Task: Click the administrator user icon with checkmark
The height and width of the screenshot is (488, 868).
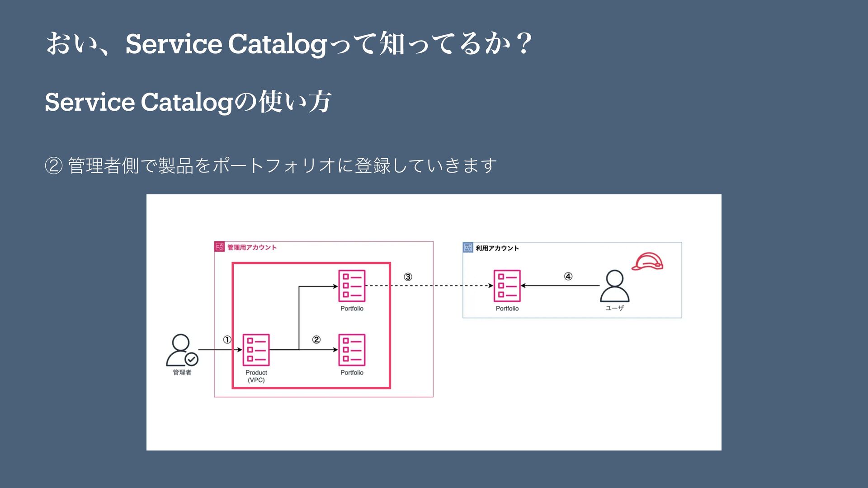Action: pos(182,350)
